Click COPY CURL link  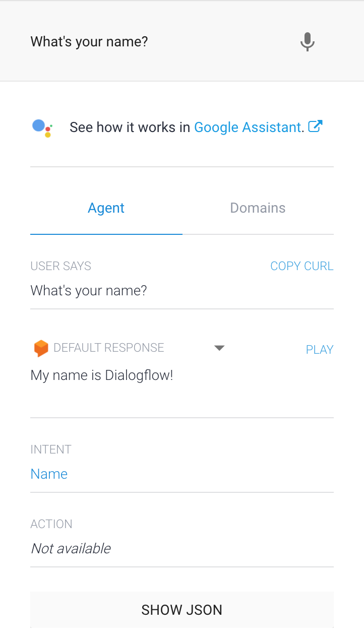click(301, 266)
